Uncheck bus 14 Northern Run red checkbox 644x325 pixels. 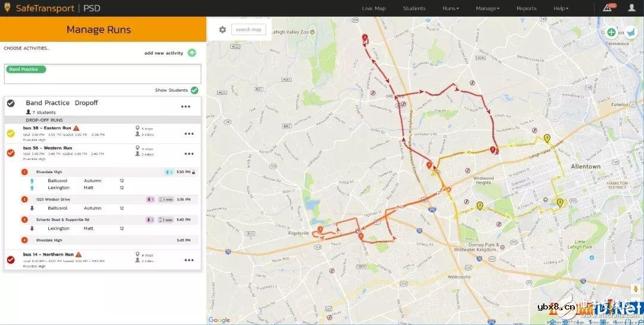pyautogui.click(x=11, y=260)
